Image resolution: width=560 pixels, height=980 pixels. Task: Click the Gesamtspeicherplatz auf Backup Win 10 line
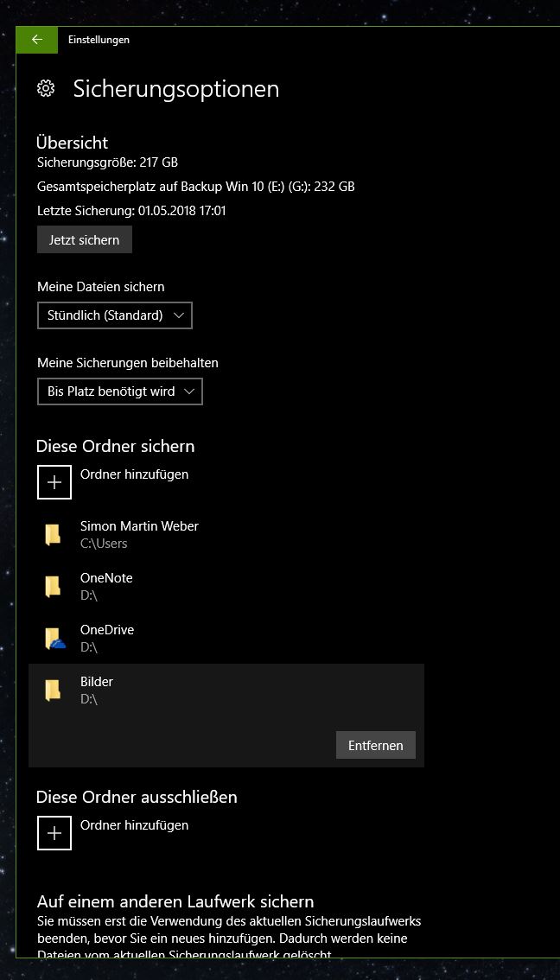pos(196,187)
